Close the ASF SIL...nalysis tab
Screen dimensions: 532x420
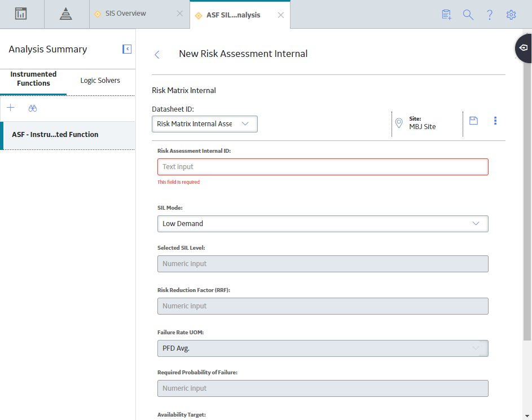[280, 15]
